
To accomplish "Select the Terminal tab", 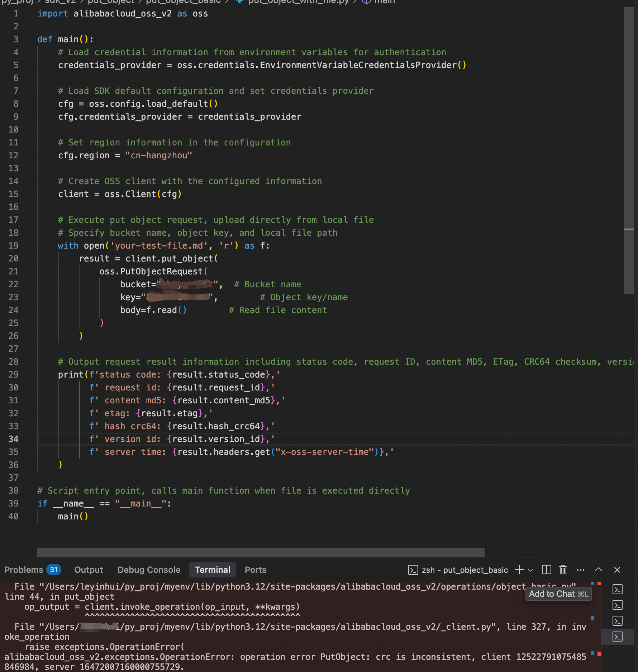I will point(213,570).
